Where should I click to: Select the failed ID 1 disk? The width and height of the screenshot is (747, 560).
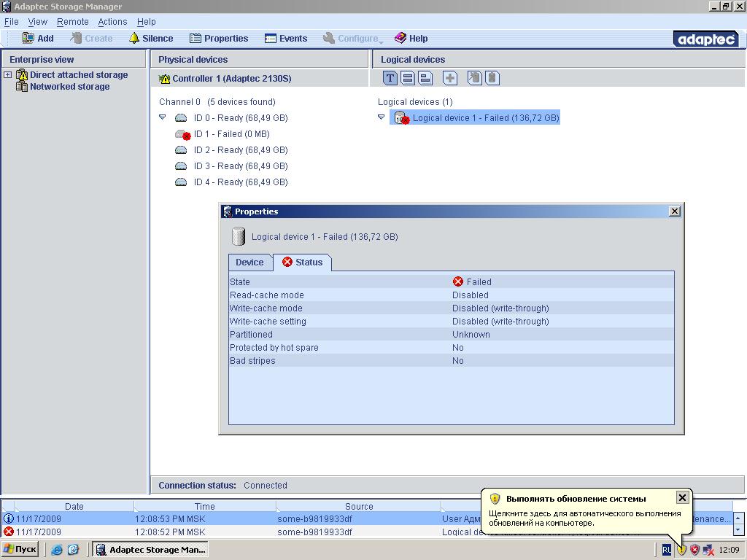point(231,134)
